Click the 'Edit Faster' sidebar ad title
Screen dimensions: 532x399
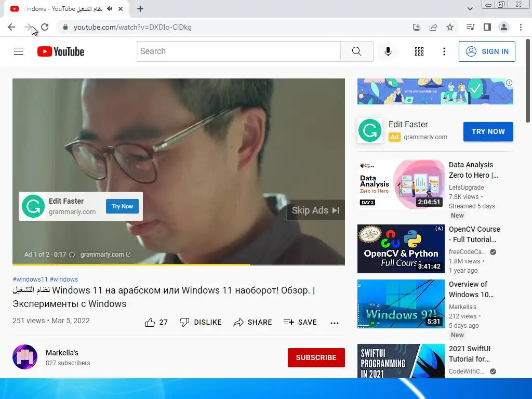click(408, 125)
